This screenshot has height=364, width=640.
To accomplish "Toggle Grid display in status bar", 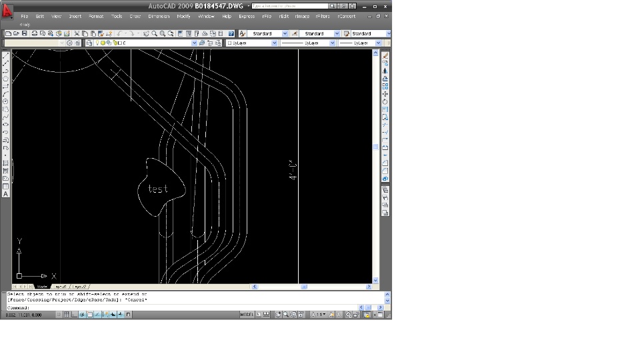I will [66, 315].
